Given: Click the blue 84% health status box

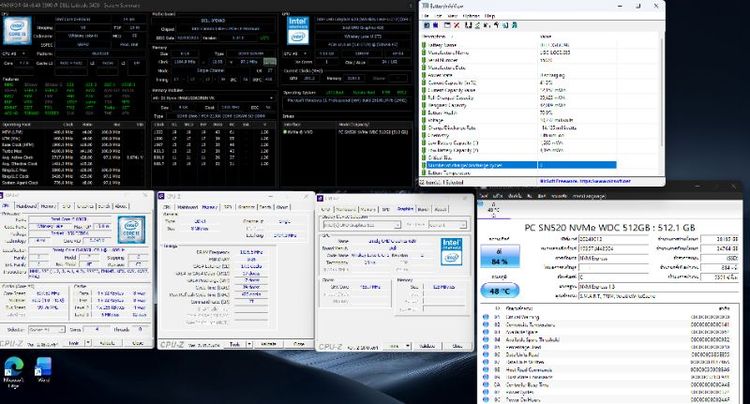Looking at the screenshot, I should tap(499, 257).
